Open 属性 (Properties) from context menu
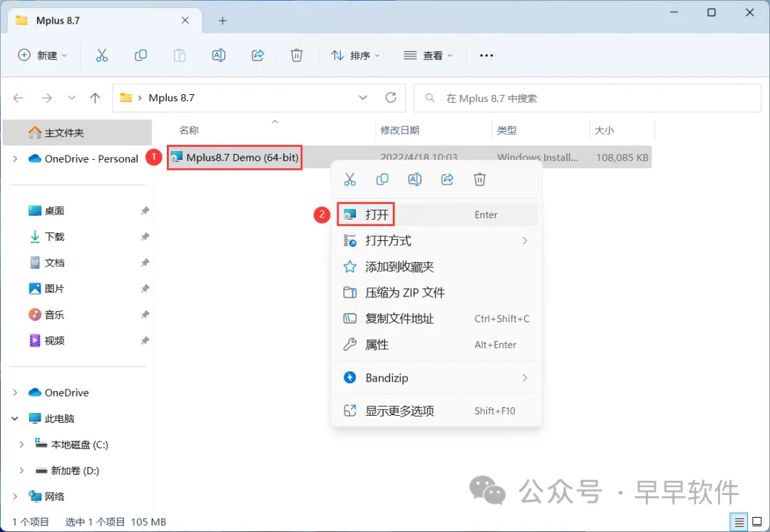The image size is (770, 532). (436, 345)
